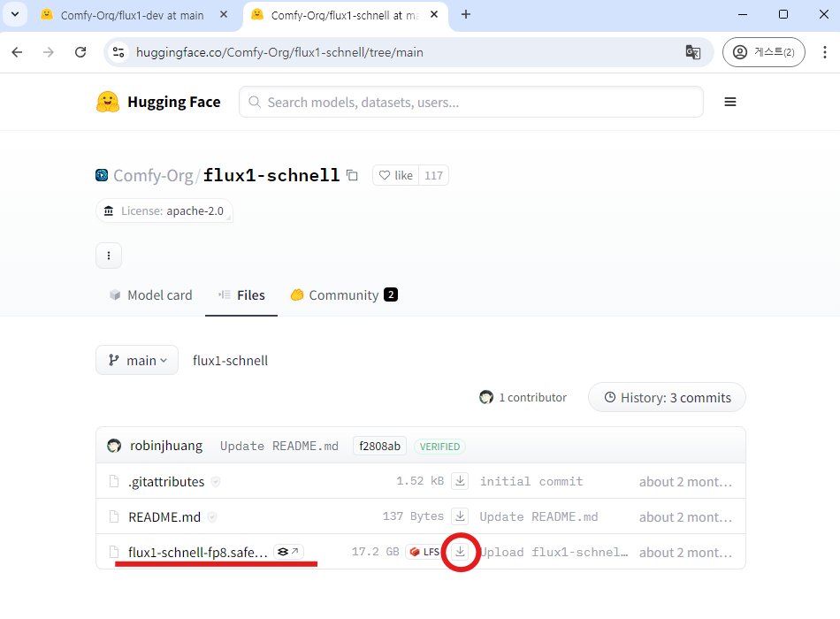Click the Comfy-Org organization avatar
The height and width of the screenshot is (619, 840).
102,175
